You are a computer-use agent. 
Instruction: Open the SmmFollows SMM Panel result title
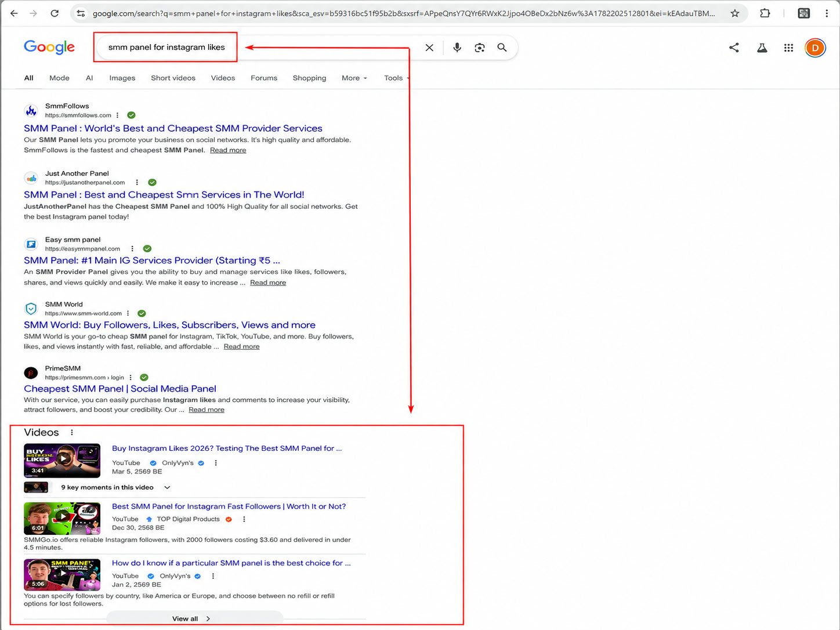pyautogui.click(x=173, y=128)
